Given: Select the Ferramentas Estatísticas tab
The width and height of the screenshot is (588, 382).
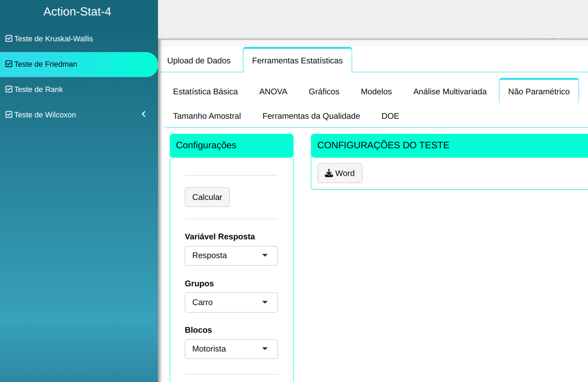Looking at the screenshot, I should [x=297, y=61].
